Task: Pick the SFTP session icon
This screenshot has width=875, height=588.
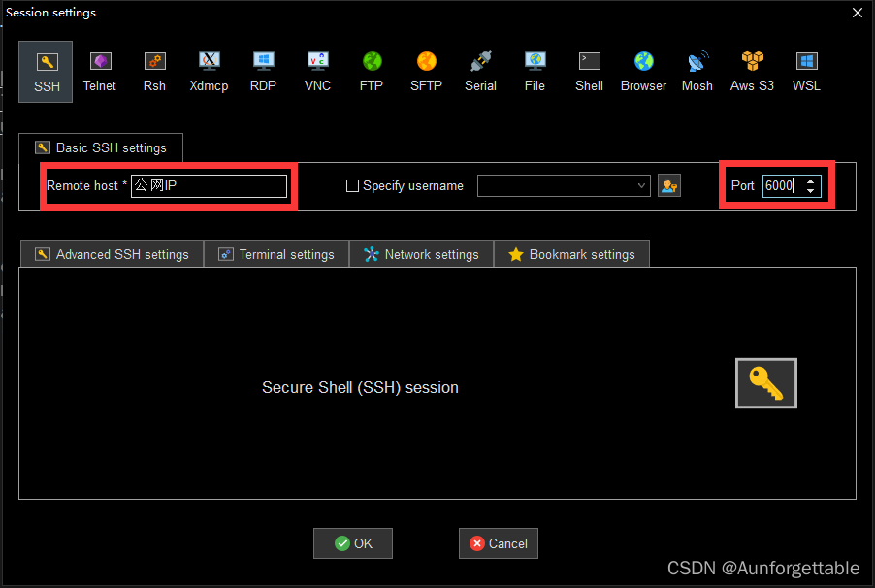Action: (x=426, y=72)
